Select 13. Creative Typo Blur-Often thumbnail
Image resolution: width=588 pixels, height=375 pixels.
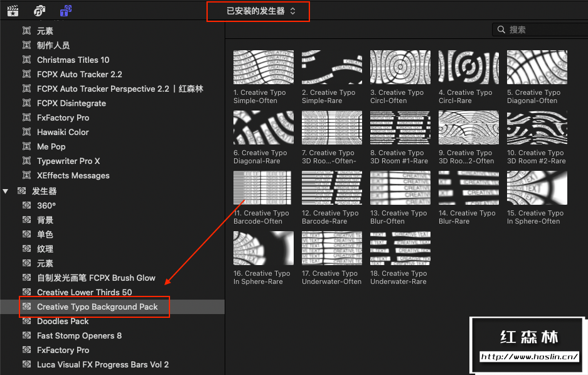(x=400, y=188)
